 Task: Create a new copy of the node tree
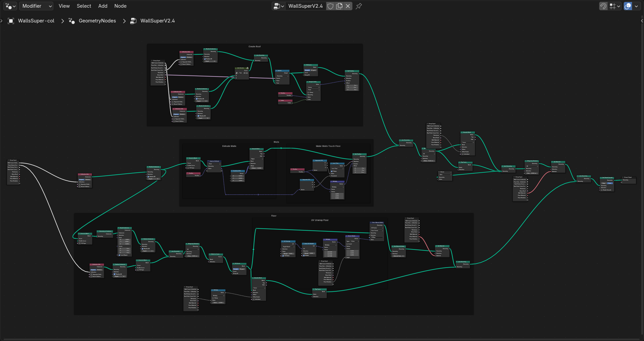(339, 6)
